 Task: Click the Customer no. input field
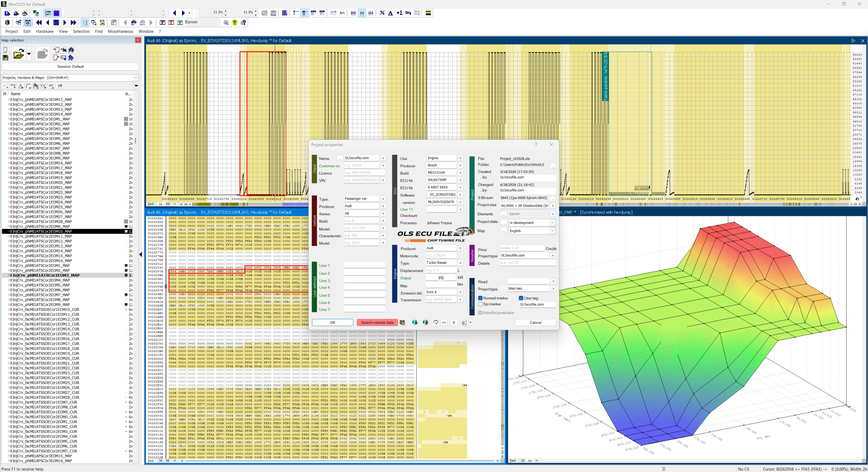[x=361, y=165]
